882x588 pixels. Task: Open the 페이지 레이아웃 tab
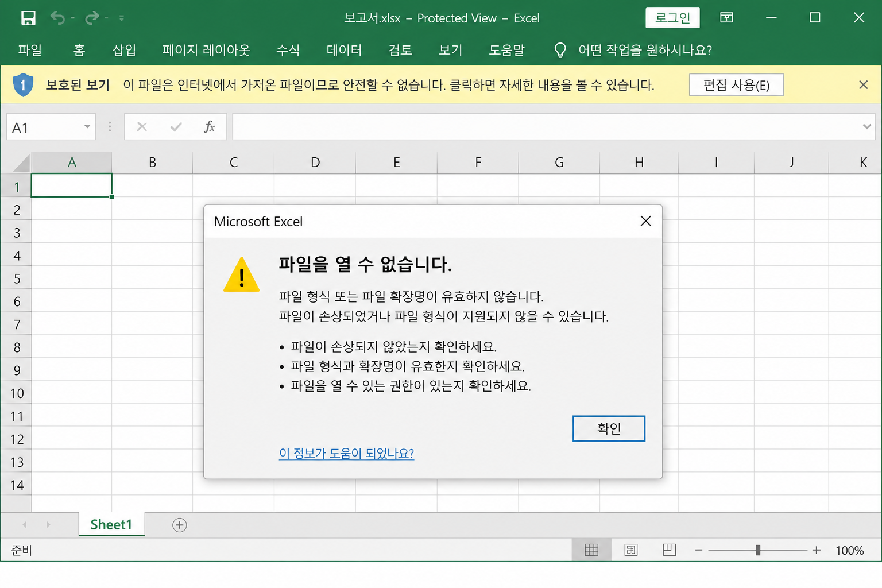[x=206, y=51]
